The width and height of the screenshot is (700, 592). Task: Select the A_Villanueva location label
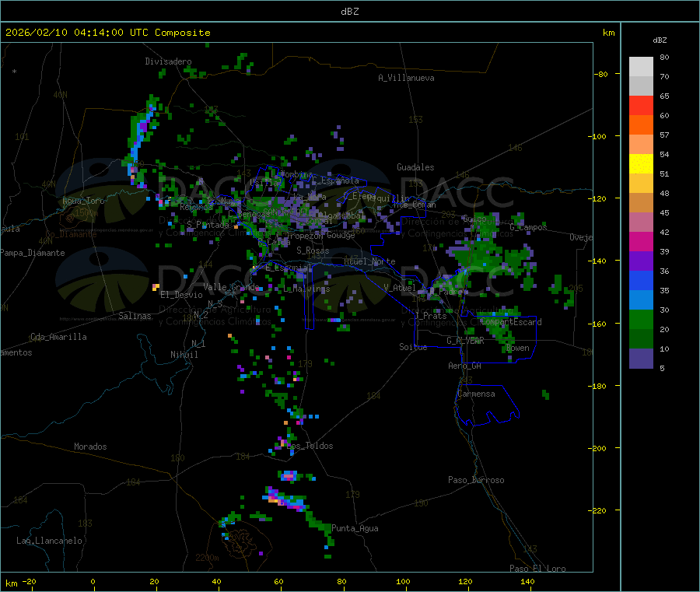[406, 78]
